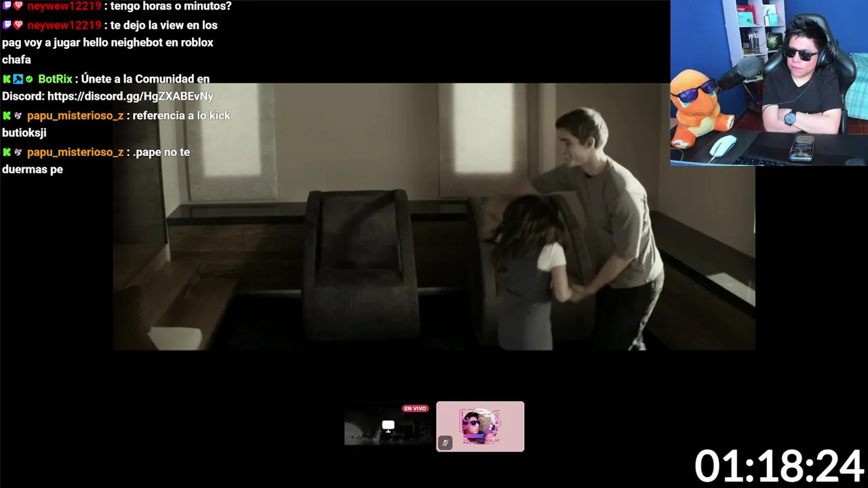The width and height of the screenshot is (868, 488).
Task: Click the 01:18:24 stream timer
Action: click(779, 467)
